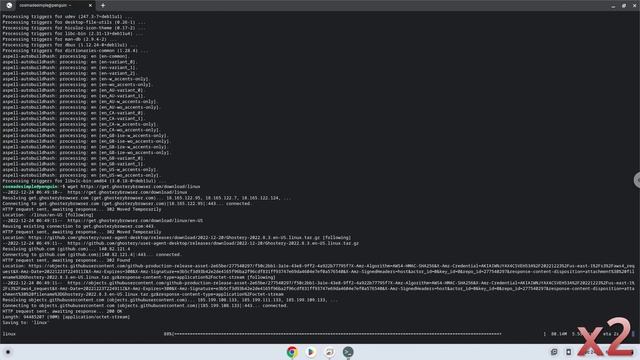Click the side handle on the right edge
The height and width of the screenshot is (360, 640).
click(637, 180)
